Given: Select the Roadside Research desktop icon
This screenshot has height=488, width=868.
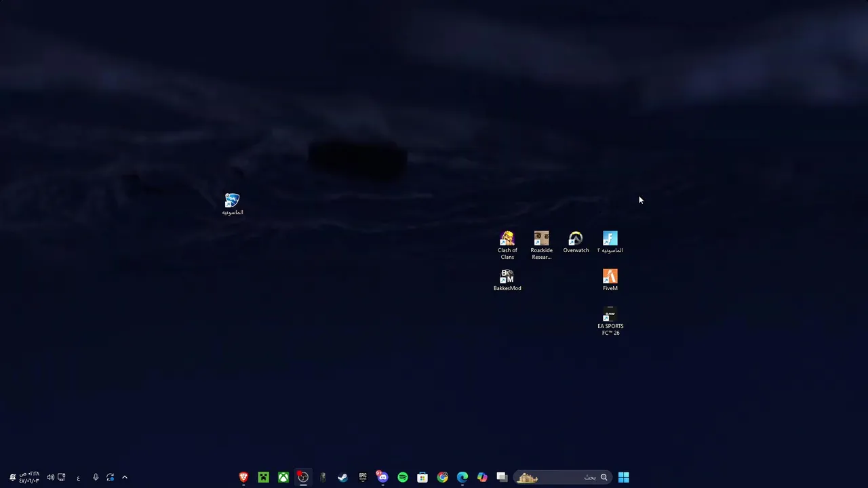Looking at the screenshot, I should click(x=541, y=245).
